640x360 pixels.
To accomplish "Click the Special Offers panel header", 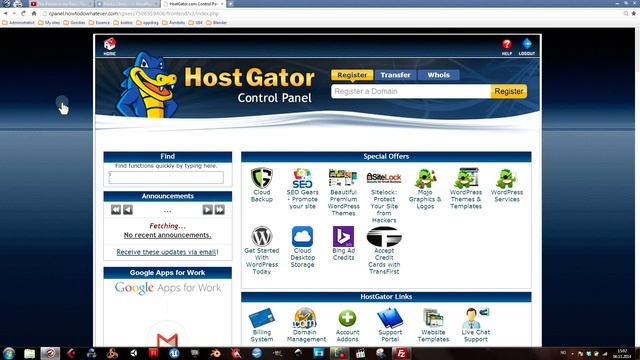I will pos(386,157).
